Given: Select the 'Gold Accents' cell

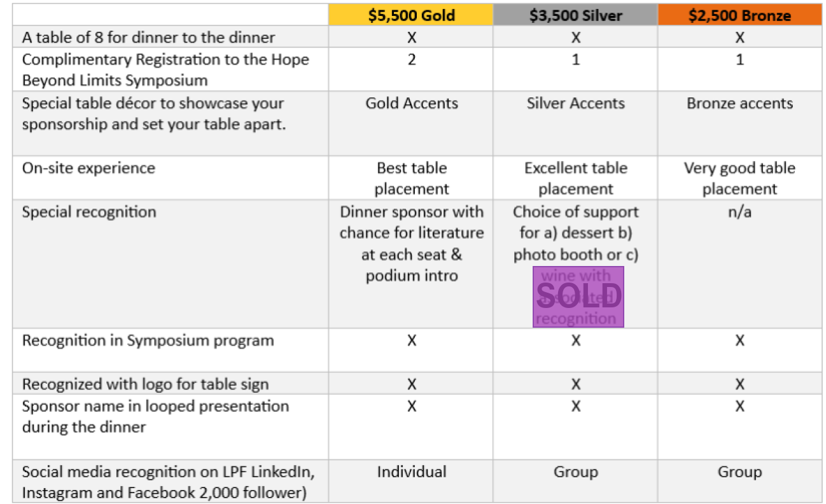Looking at the screenshot, I should [x=412, y=103].
